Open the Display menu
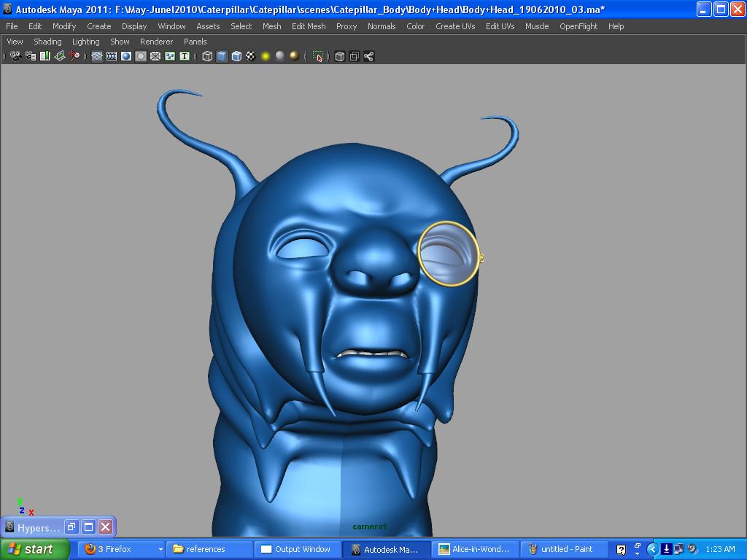The width and height of the screenshot is (747, 560). point(134,26)
